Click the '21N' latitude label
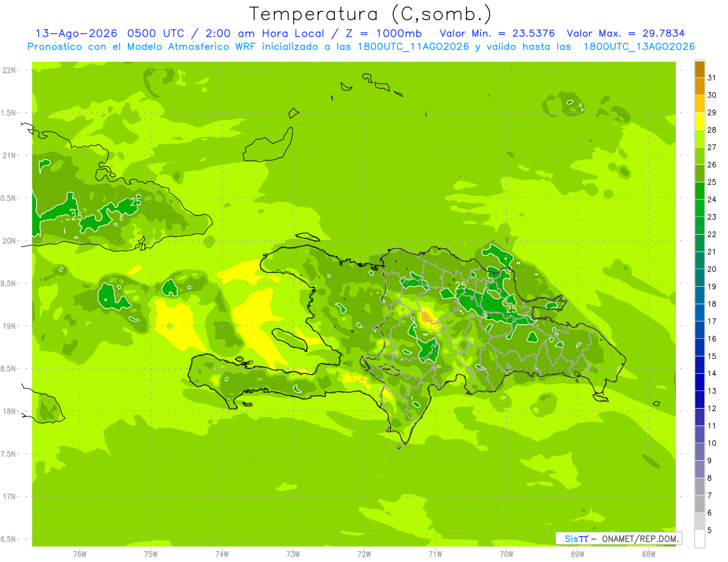This screenshot has height=562, width=728. click(x=9, y=155)
